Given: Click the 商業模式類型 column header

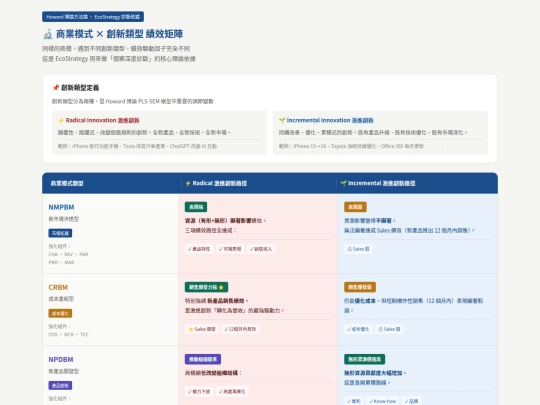Looking at the screenshot, I should tap(67, 183).
